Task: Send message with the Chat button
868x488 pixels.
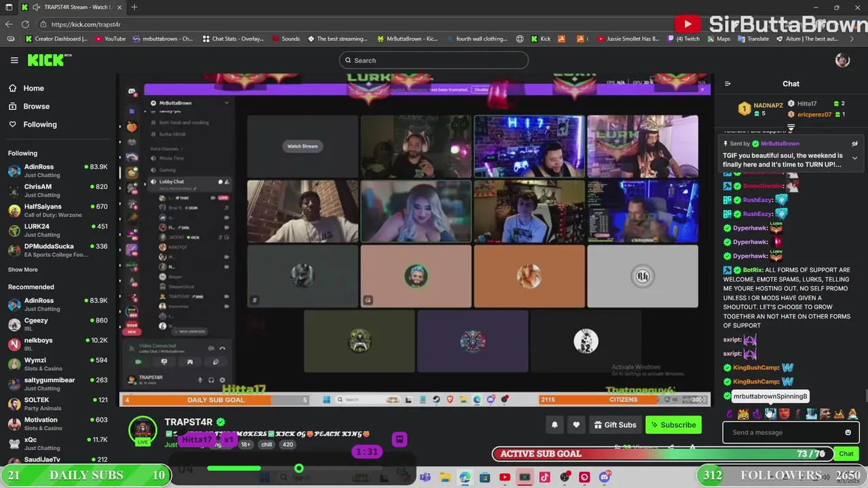Action: tap(846, 453)
